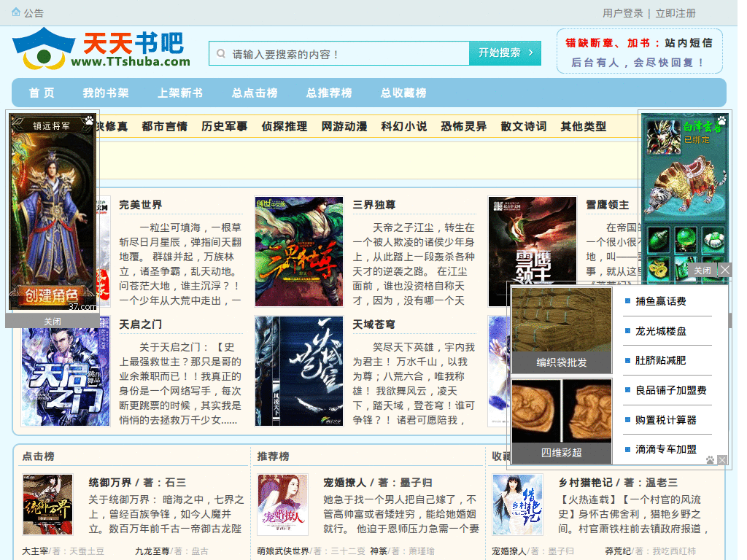The width and height of the screenshot is (747, 560).
Task: Click paw icon on right game ad
Action: [721, 120]
